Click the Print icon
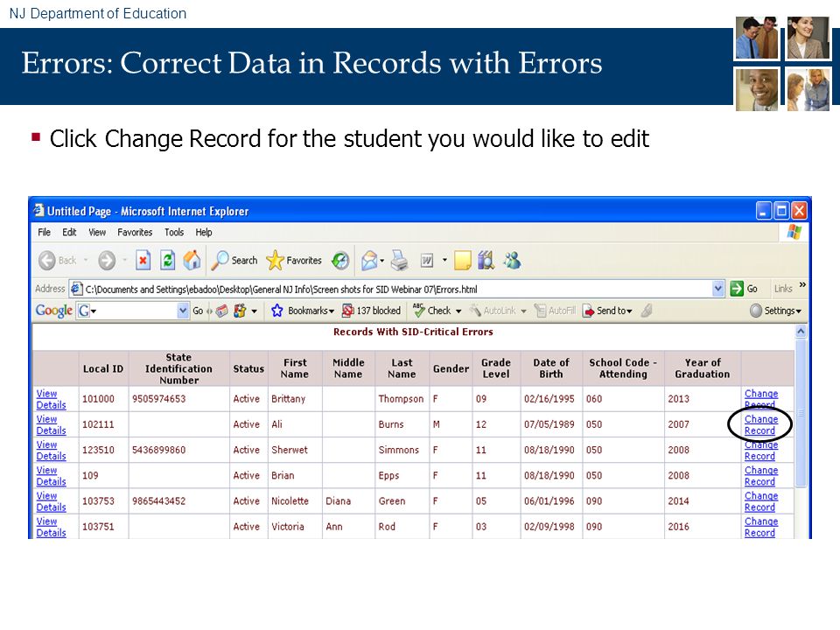 399,261
